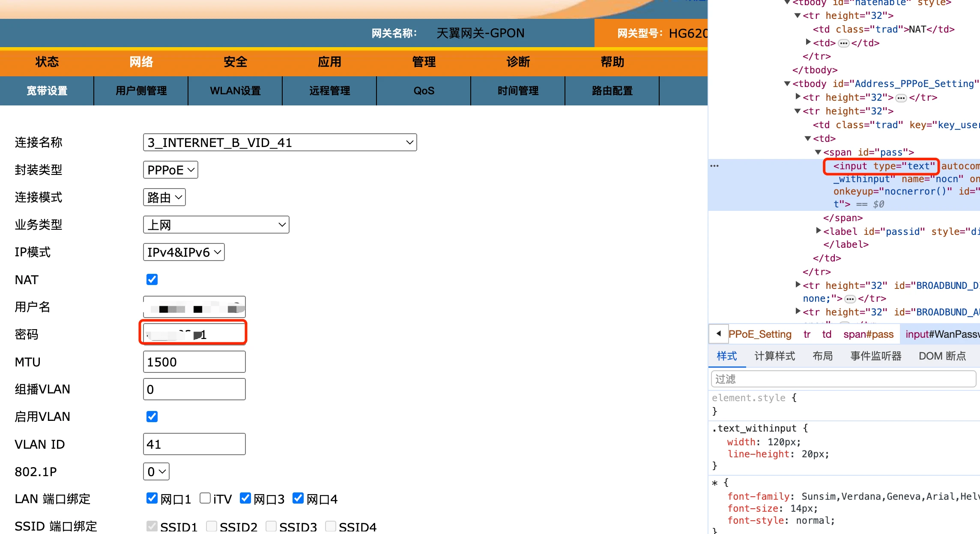Viewport: 980px width, 534px height.
Task: Enable the iTV LAN port binding
Action: pyautogui.click(x=205, y=498)
